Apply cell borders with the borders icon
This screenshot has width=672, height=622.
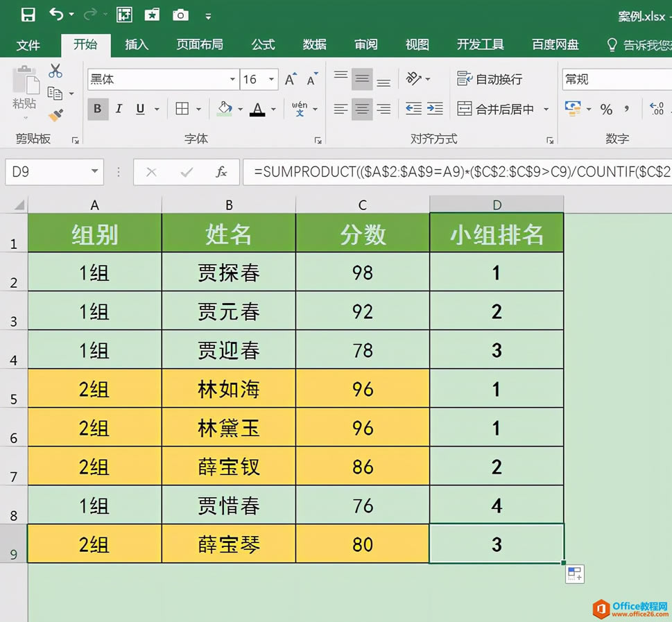(182, 109)
